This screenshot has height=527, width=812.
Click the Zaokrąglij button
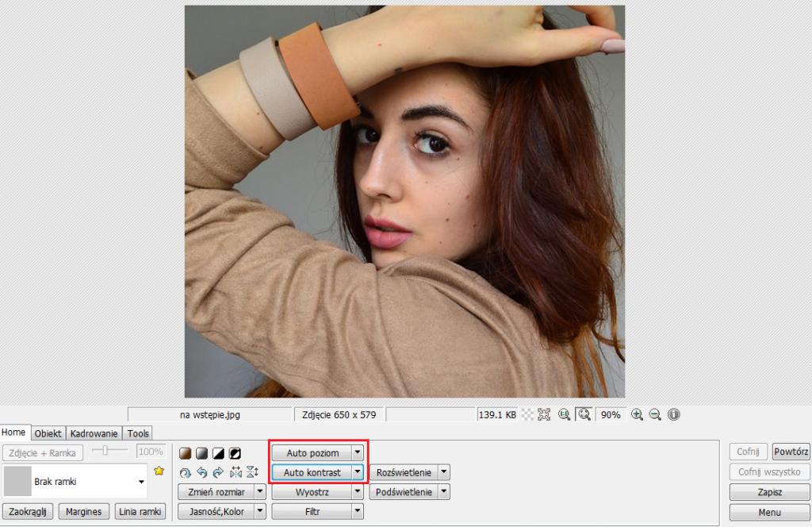(28, 511)
